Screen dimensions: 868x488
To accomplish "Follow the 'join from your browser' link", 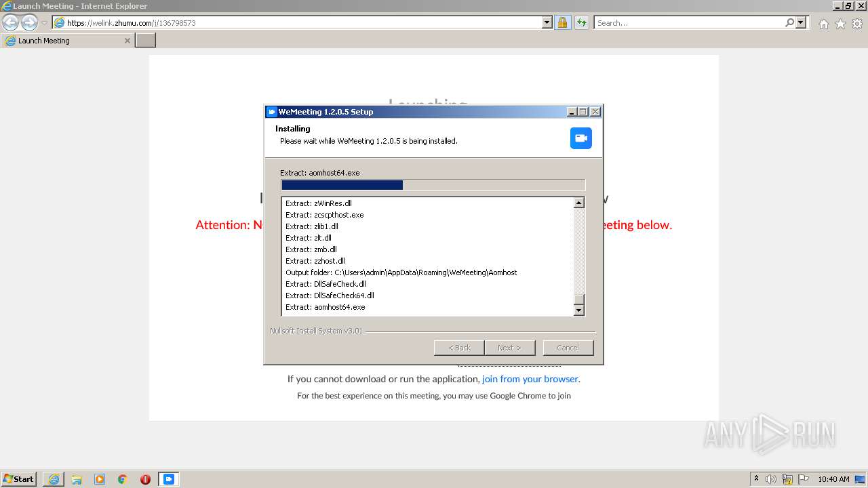I will pos(530,379).
